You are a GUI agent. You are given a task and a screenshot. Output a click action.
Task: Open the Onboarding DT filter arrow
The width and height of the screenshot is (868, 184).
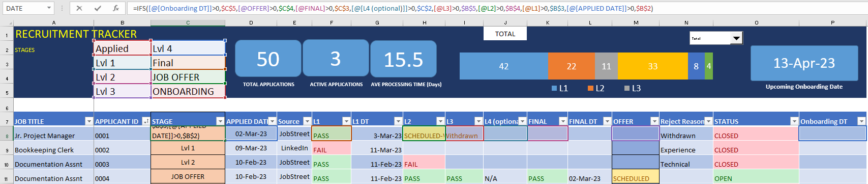[x=861, y=121]
